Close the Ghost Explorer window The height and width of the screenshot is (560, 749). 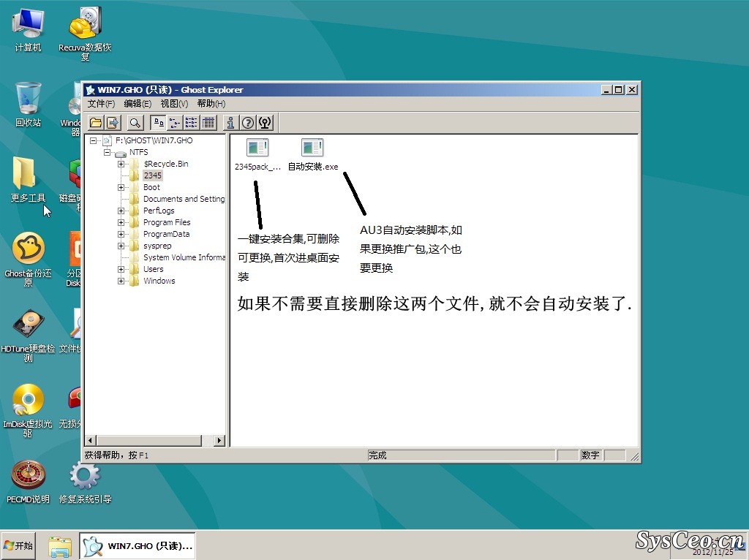632,90
